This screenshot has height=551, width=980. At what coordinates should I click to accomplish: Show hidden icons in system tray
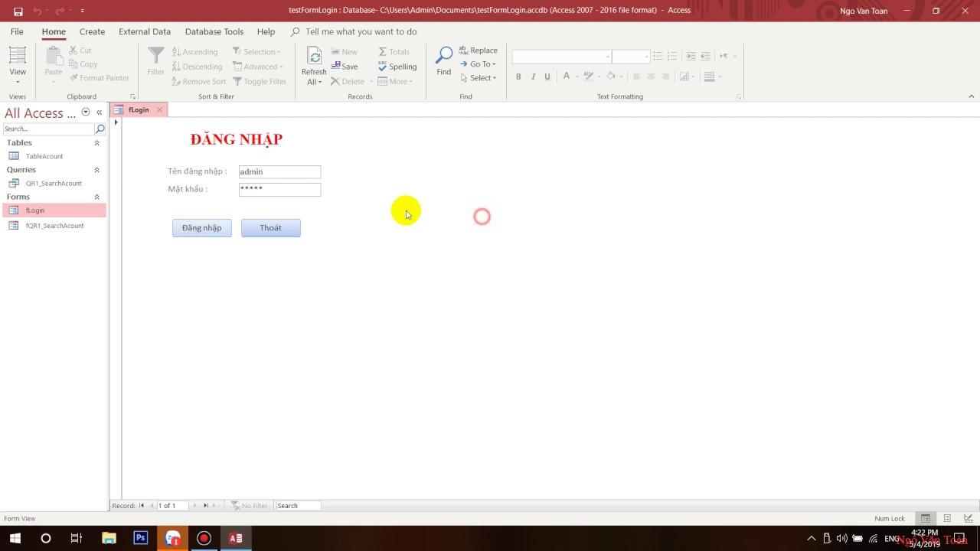click(x=812, y=538)
